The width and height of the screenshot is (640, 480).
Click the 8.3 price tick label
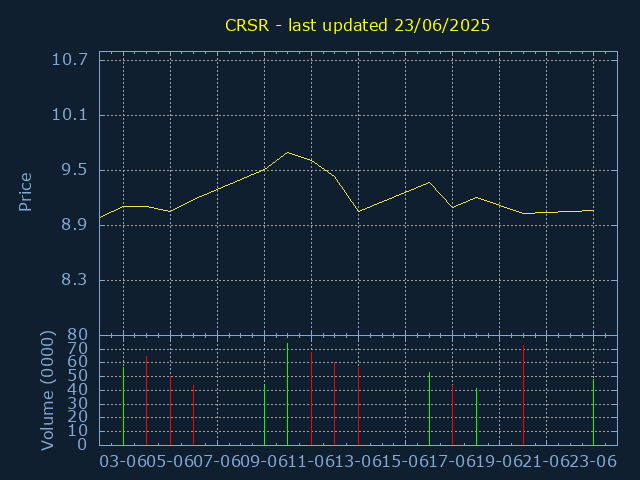[74, 280]
